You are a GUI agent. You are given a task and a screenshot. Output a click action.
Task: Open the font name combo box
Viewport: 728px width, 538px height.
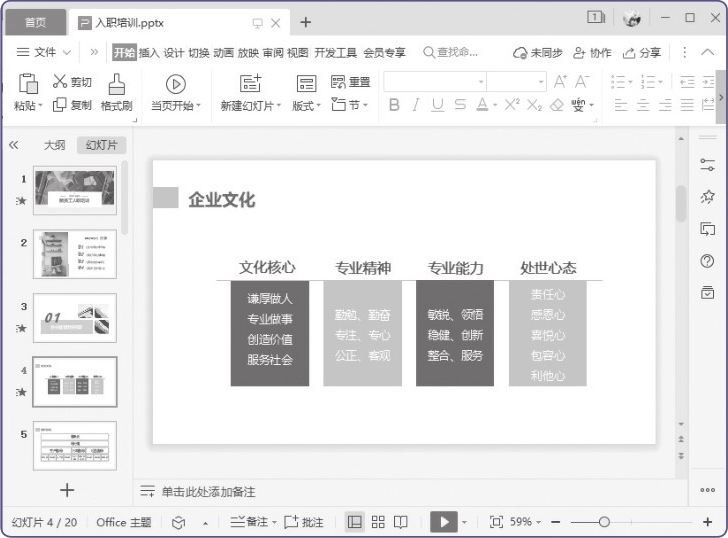(x=434, y=82)
